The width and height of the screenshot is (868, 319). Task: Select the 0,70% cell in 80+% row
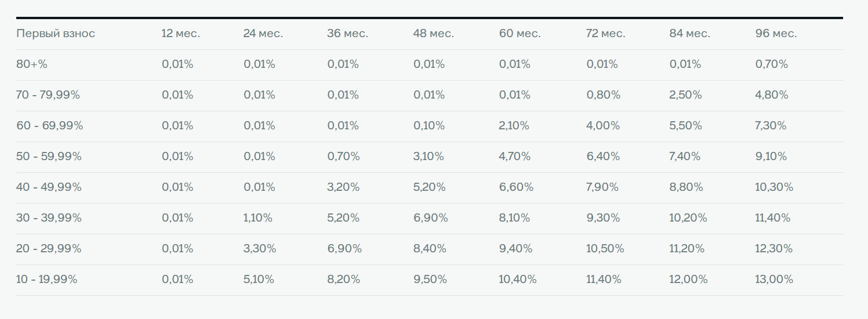click(x=772, y=64)
